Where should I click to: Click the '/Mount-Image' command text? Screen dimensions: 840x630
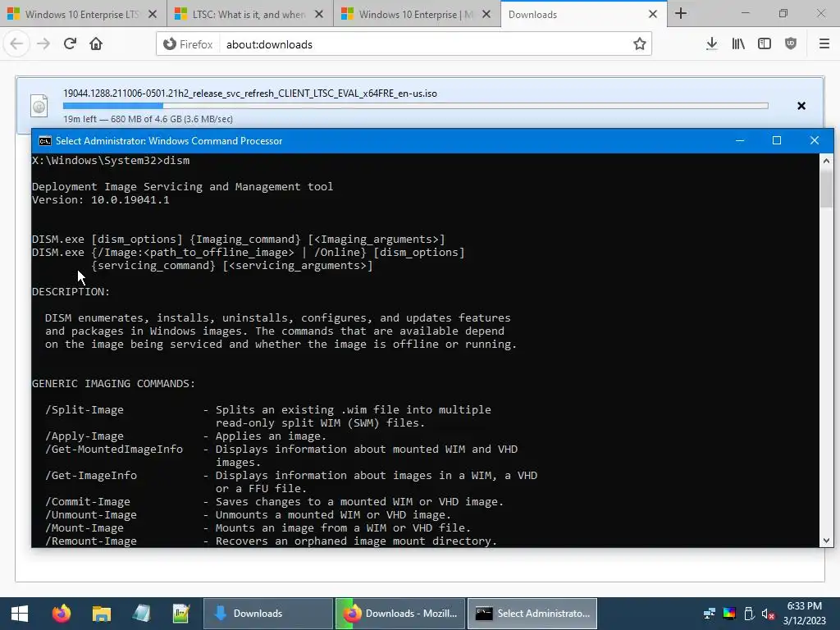tap(84, 527)
